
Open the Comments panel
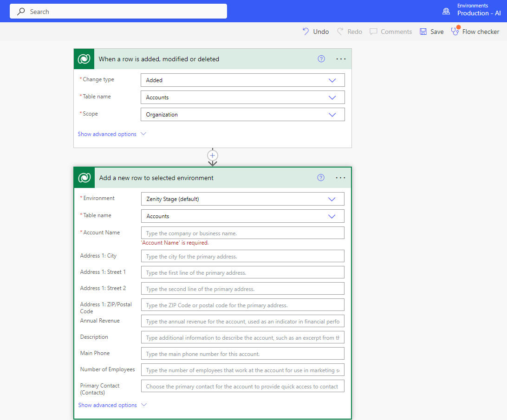(x=390, y=32)
